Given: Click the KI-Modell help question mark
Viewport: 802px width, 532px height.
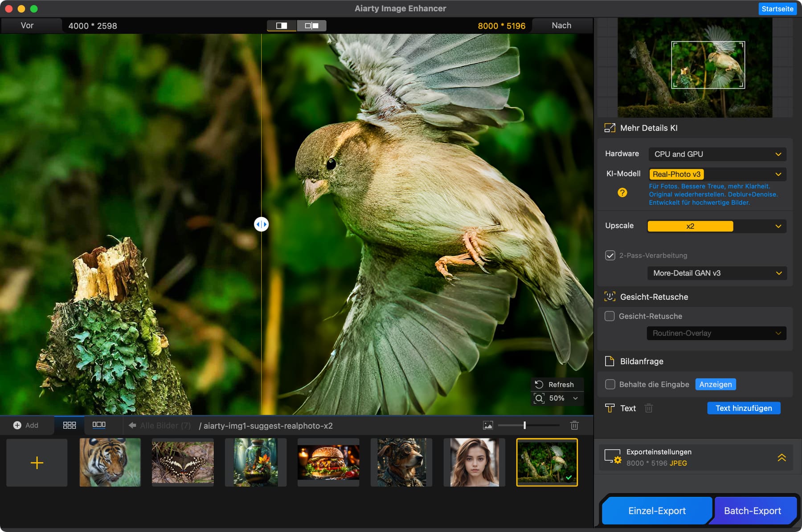Looking at the screenshot, I should click(622, 192).
